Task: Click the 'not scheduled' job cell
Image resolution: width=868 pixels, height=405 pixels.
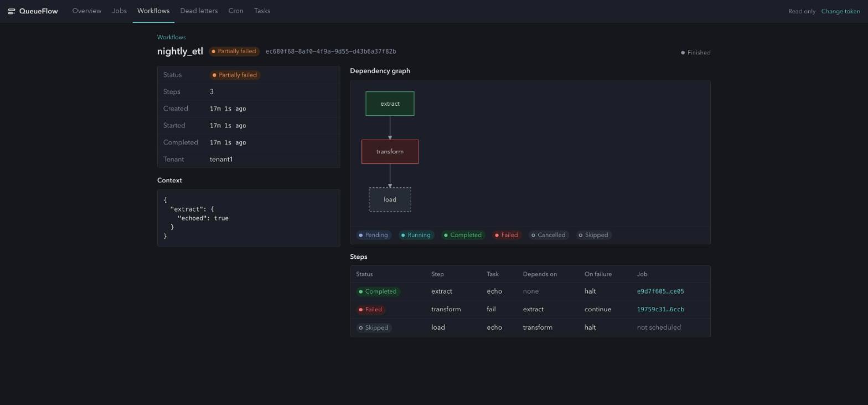Action: [x=659, y=327]
